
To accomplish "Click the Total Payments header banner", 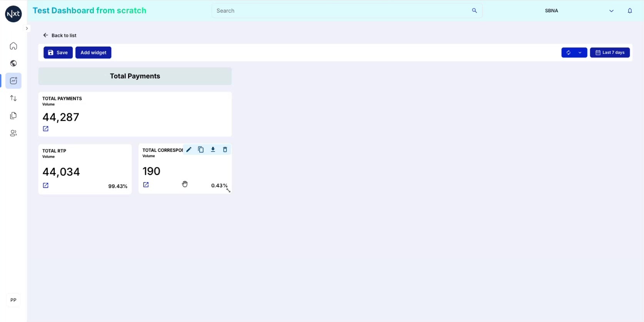I will (135, 76).
